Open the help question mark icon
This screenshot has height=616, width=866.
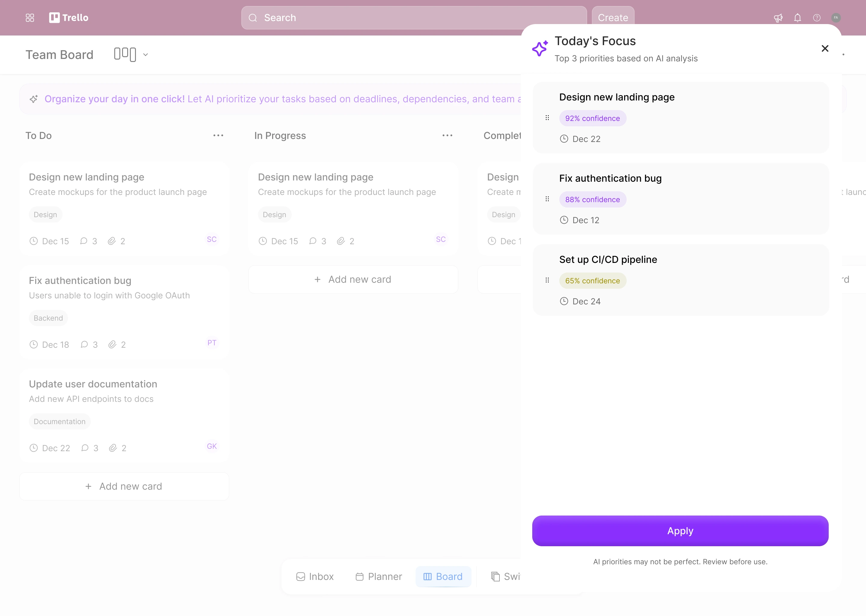[817, 18]
